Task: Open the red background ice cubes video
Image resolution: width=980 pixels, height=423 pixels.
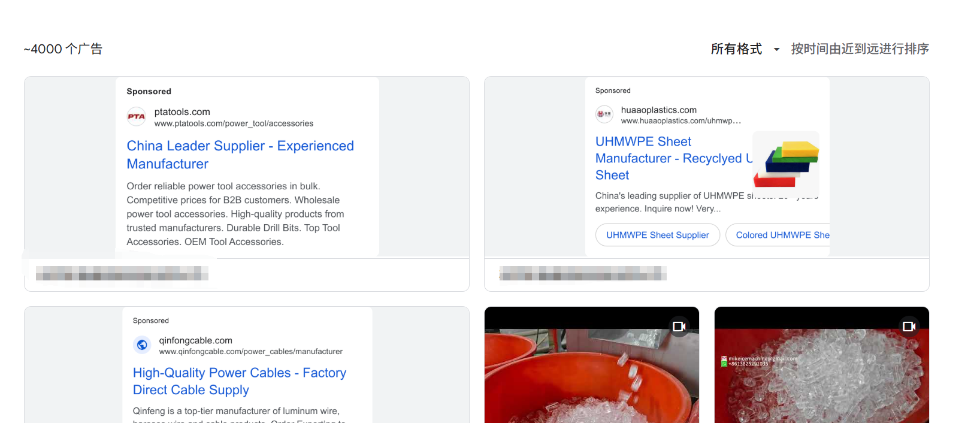Action: [x=822, y=365]
